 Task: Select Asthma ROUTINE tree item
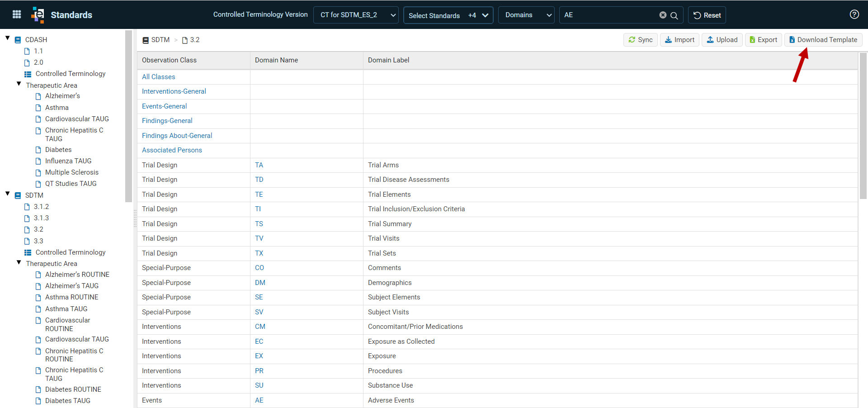point(71,297)
